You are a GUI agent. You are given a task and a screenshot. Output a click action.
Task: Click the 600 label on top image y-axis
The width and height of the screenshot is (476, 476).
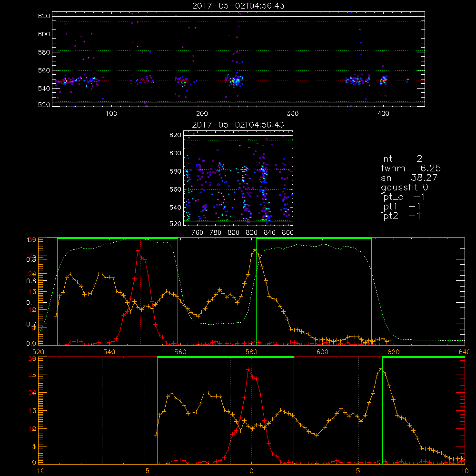[44, 34]
